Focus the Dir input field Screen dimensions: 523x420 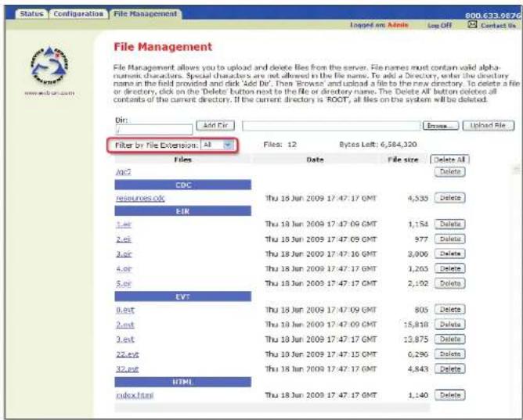coord(154,129)
